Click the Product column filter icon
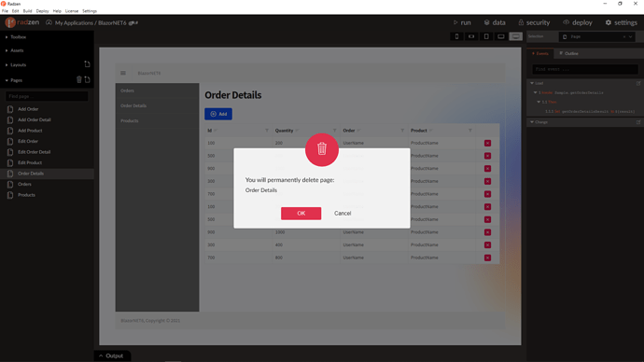 click(x=469, y=131)
